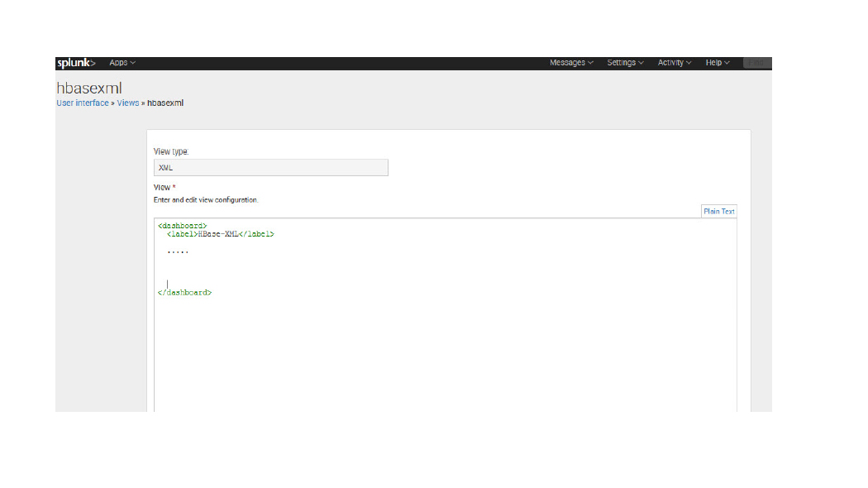Click the 'View type' field label
The image size is (868, 488).
pyautogui.click(x=171, y=151)
